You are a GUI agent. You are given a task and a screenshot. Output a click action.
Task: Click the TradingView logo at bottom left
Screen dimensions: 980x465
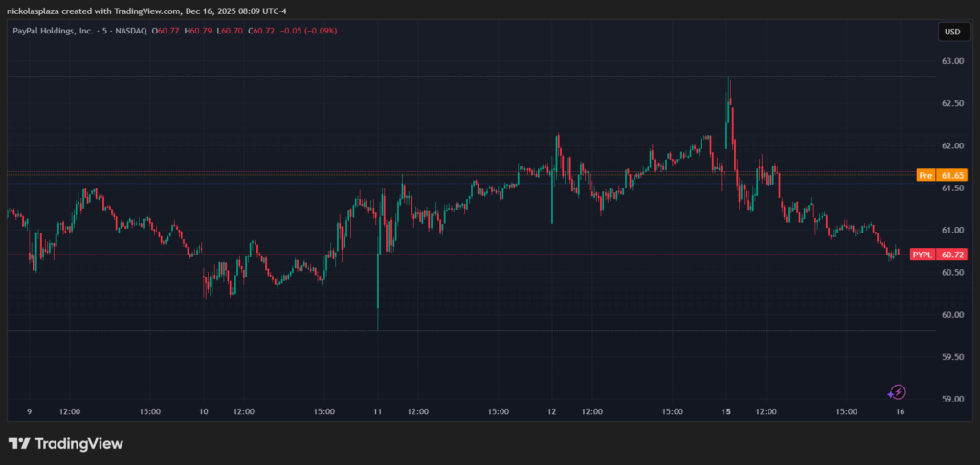click(66, 444)
